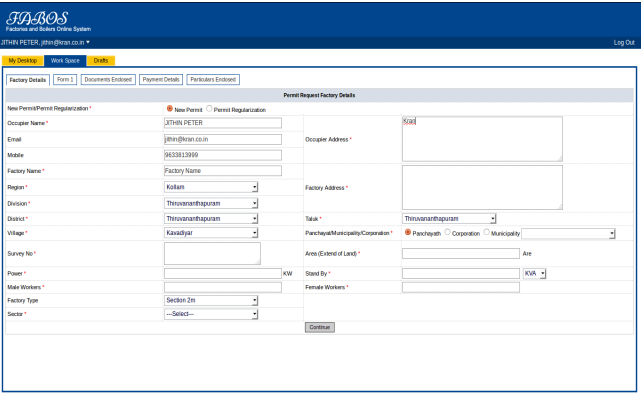
Task: Click into the Factory Name field
Action: [x=223, y=171]
